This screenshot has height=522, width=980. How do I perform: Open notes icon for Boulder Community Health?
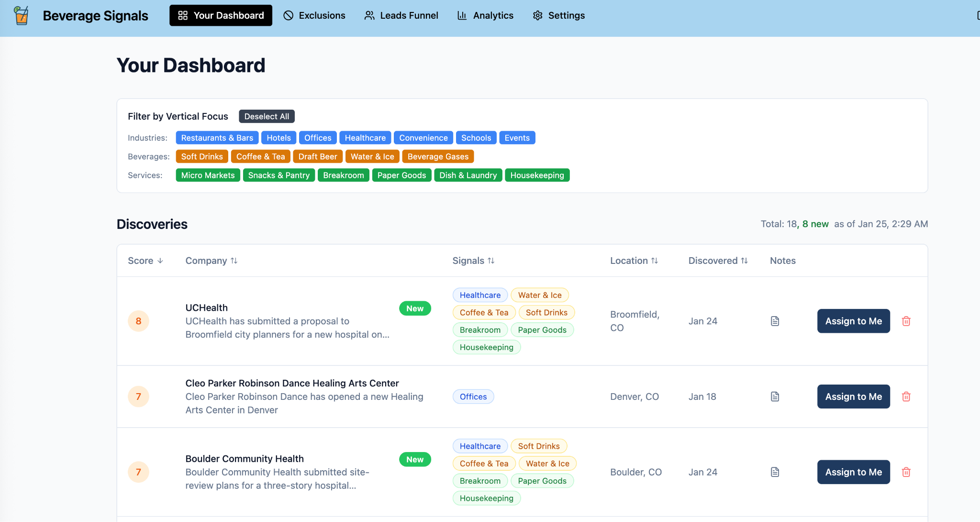(x=775, y=472)
